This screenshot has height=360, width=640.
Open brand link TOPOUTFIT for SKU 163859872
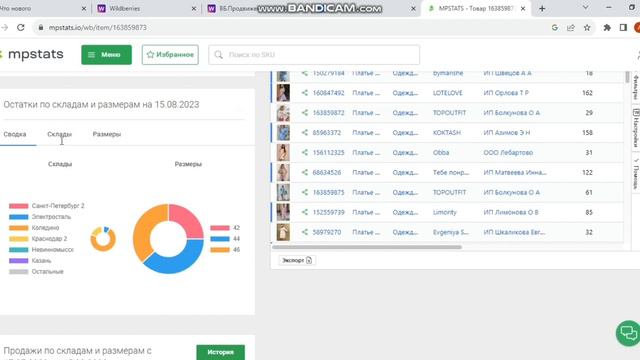[449, 113]
